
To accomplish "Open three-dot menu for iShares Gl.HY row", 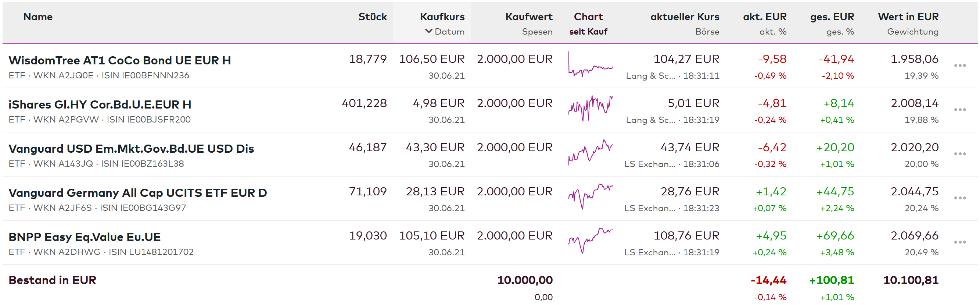I will 959,110.
